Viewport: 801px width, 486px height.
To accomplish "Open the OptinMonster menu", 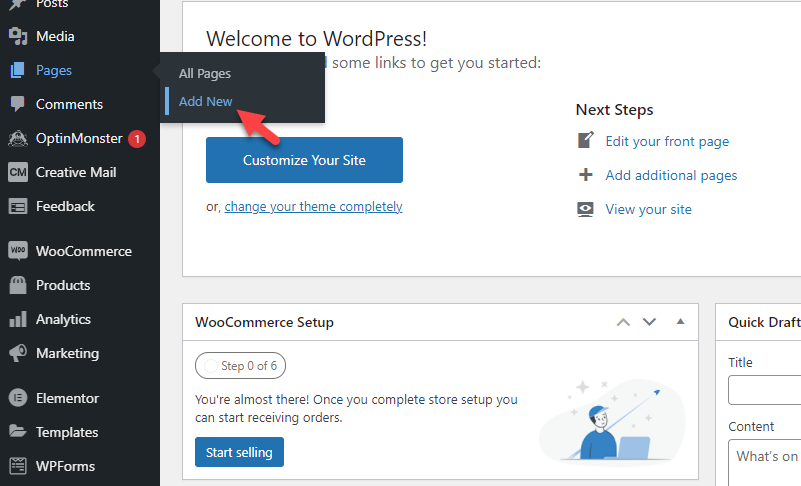I will point(80,138).
